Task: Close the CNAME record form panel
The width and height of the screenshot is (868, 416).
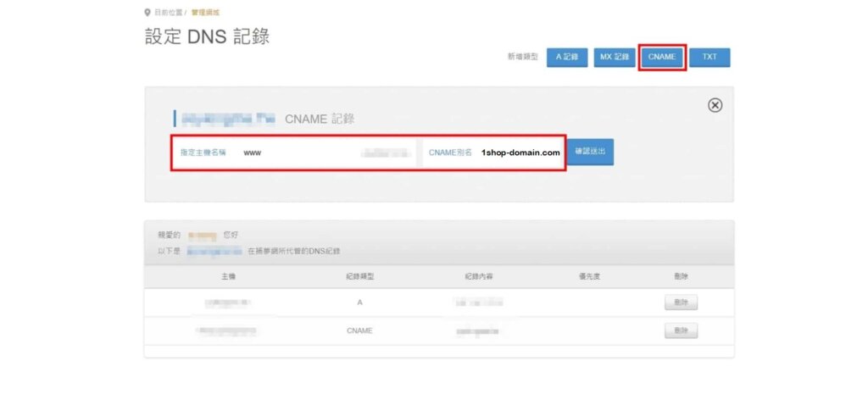Action: pyautogui.click(x=715, y=105)
